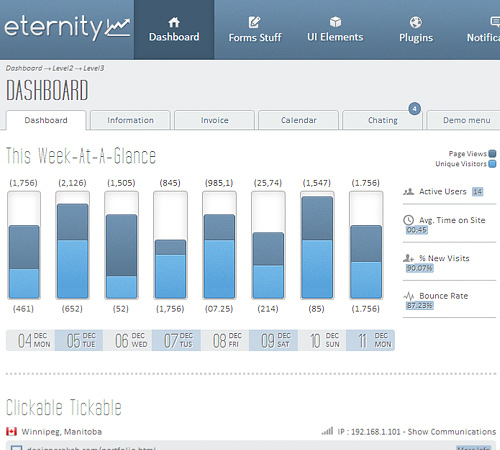
Task: Click the 00:45 time value
Action: [x=417, y=230]
